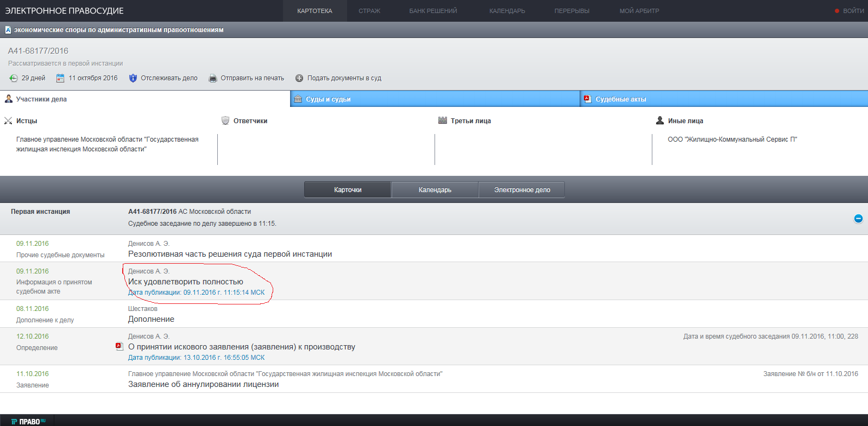
Task: Click the shield icon beside Отслеживать дело
Action: click(133, 78)
